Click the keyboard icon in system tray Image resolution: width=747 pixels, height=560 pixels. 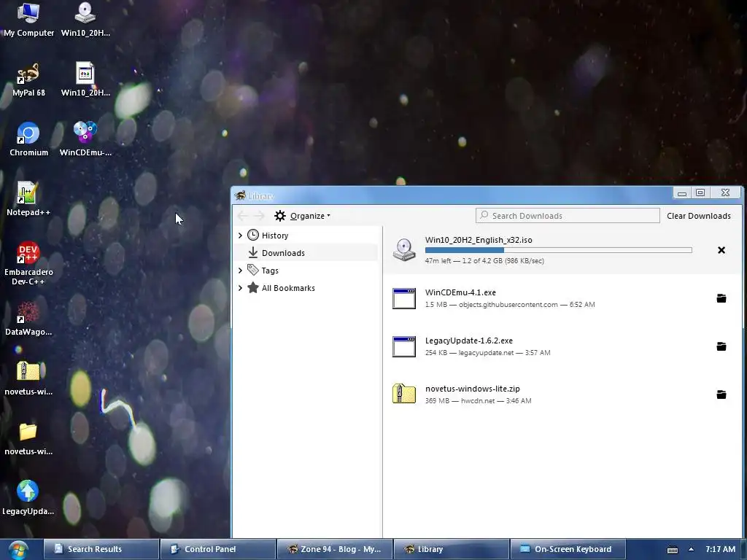[672, 550]
